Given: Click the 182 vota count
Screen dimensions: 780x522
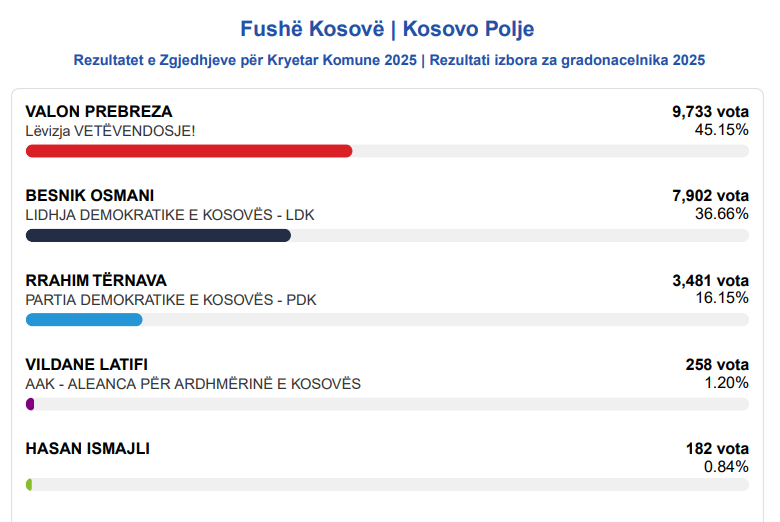Looking at the screenshot, I should [x=716, y=449].
